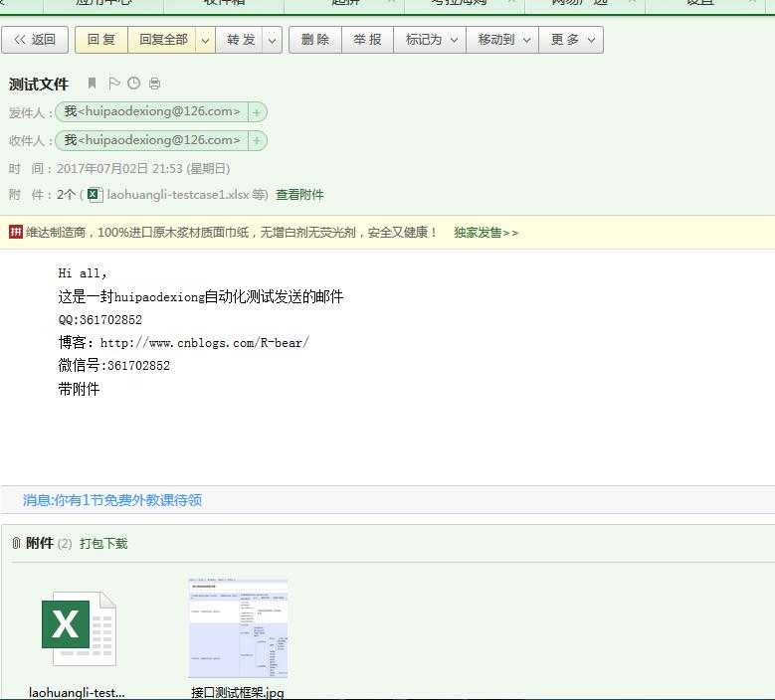Go back with the 返回 button
The width and height of the screenshot is (775, 700).
point(35,40)
